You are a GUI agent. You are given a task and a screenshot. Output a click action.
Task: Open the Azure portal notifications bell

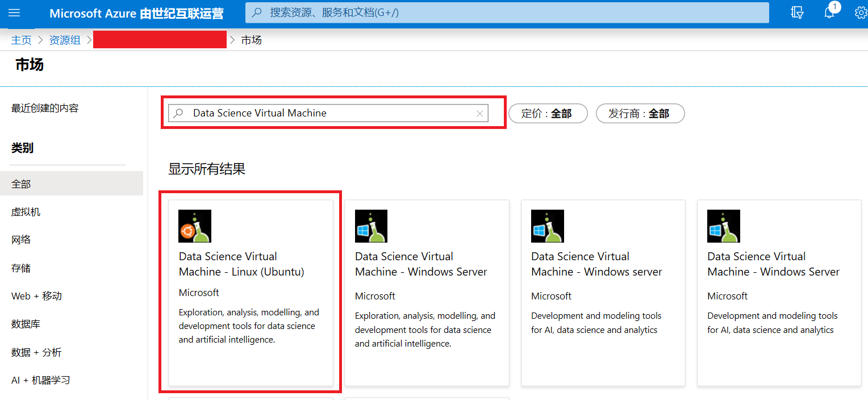829,12
